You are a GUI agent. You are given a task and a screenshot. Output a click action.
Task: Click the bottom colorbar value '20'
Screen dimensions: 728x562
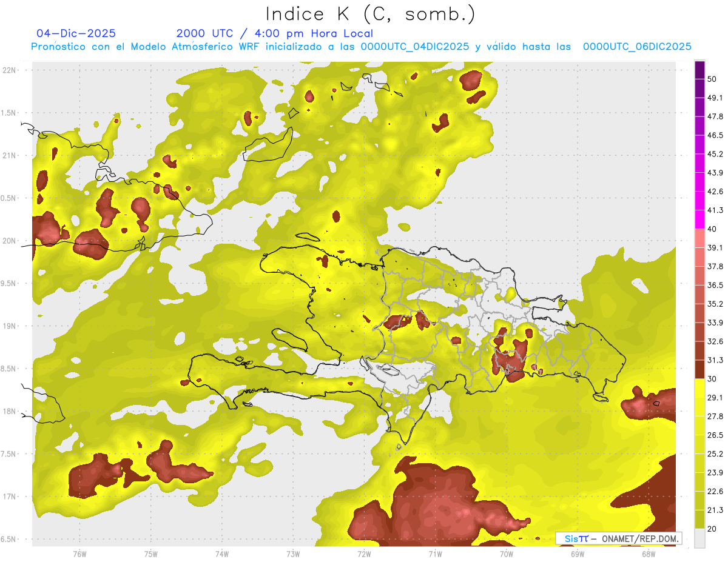712,529
